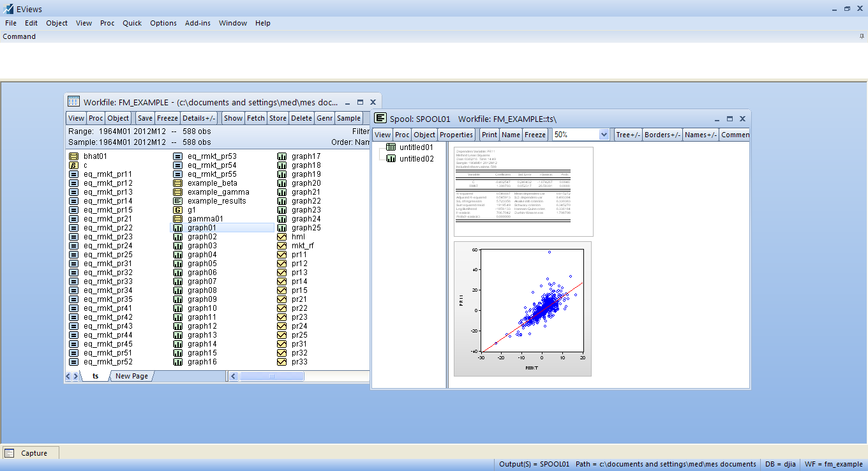868x471 pixels.
Task: Toggle Tree+/- in Spool toolbar
Action: (x=628, y=135)
